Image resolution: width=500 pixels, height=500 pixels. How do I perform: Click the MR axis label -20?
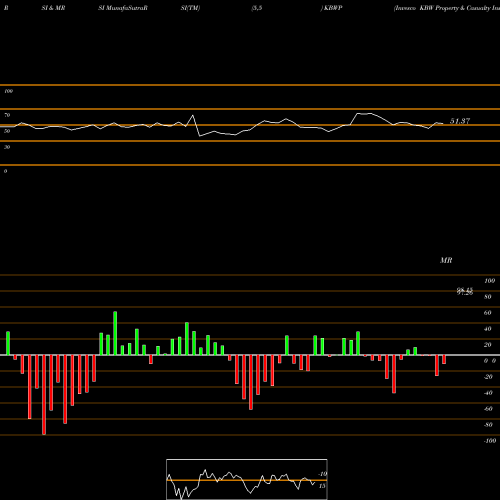488,377
